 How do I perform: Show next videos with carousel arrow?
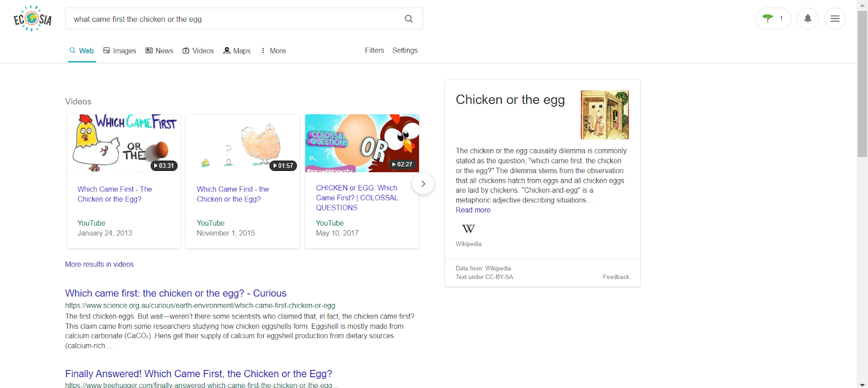click(x=423, y=184)
